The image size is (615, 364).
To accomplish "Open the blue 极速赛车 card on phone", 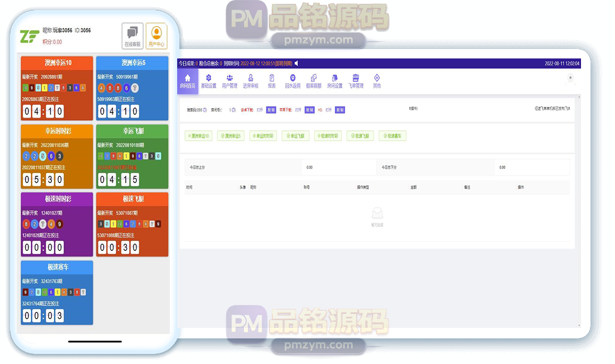I will pos(57,293).
